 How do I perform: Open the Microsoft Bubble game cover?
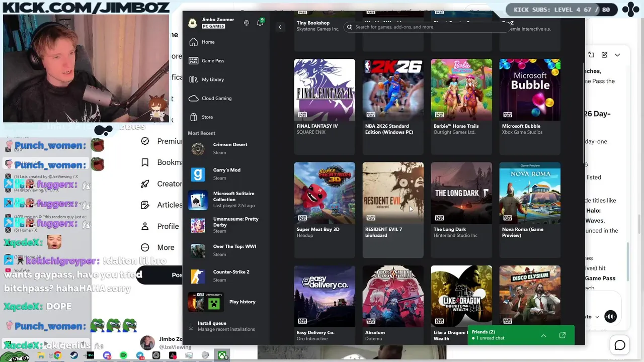coord(530,90)
